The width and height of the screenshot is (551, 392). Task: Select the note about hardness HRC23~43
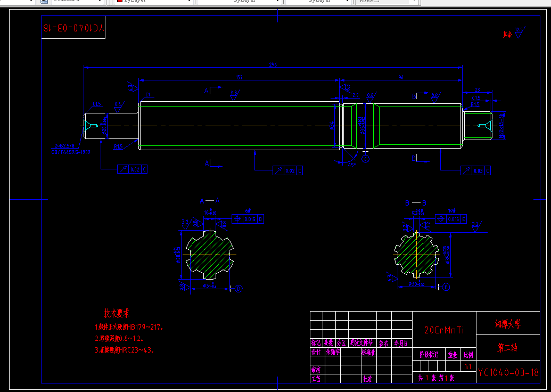click(x=125, y=350)
